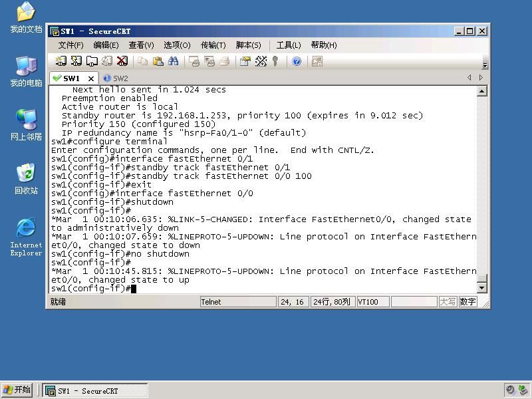Open the 文件(F) menu
The image size is (532, 399).
(70, 45)
